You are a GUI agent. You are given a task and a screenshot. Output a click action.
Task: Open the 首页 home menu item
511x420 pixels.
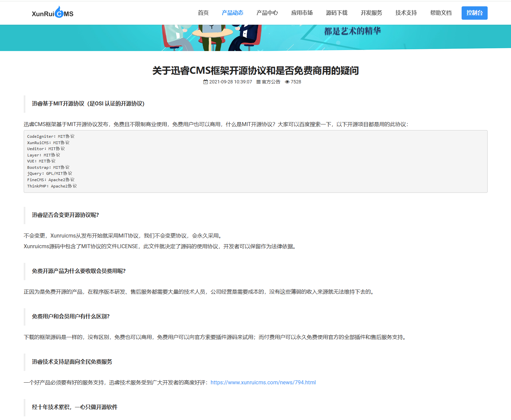pyautogui.click(x=203, y=13)
